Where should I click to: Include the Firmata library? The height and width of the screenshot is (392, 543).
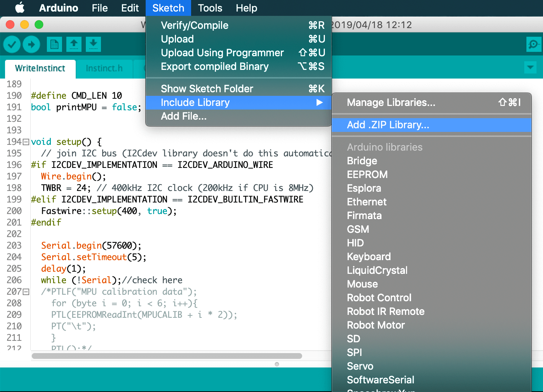point(432,215)
